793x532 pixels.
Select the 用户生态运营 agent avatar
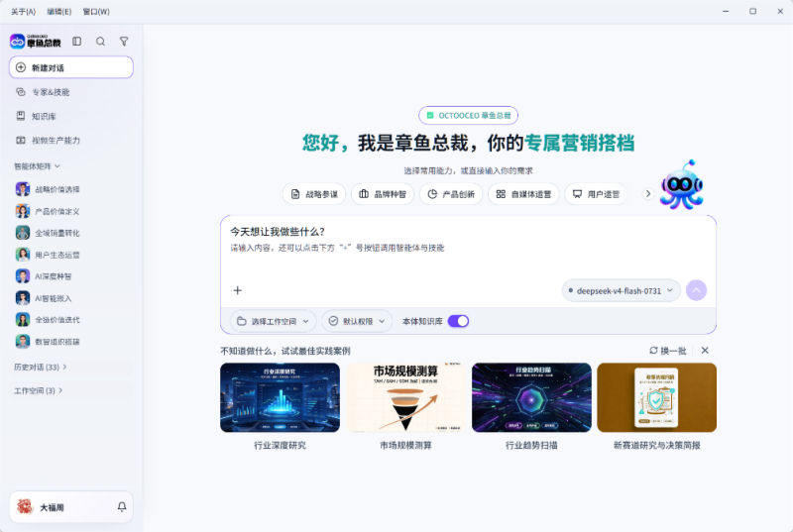point(23,255)
